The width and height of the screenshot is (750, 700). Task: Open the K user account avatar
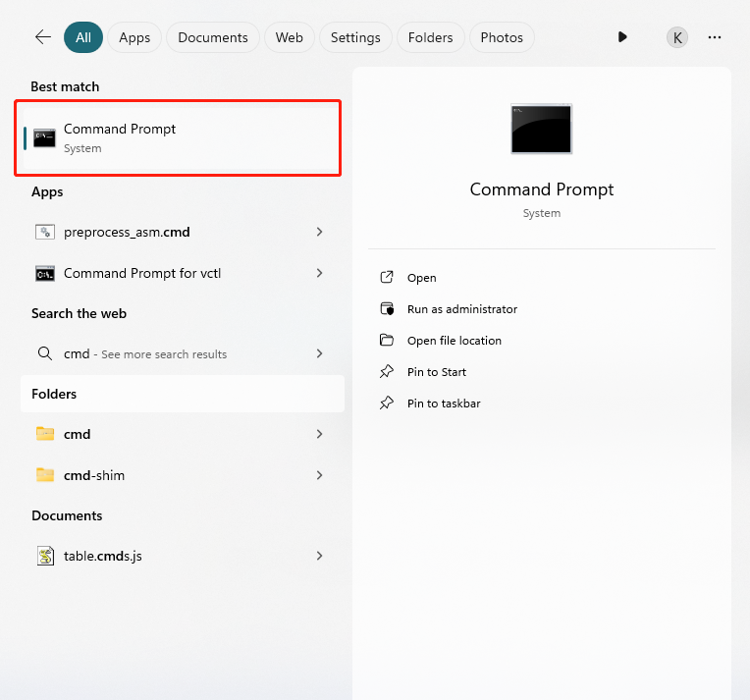[x=677, y=37]
